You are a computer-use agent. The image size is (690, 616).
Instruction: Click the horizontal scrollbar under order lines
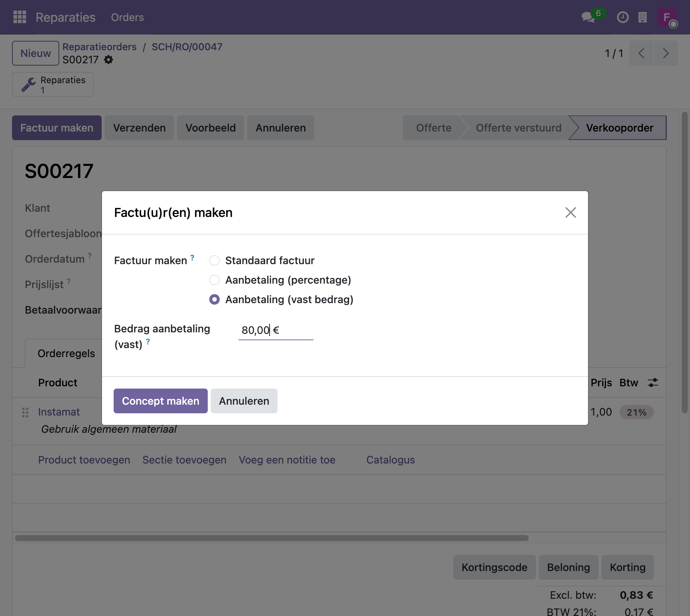[271, 538]
